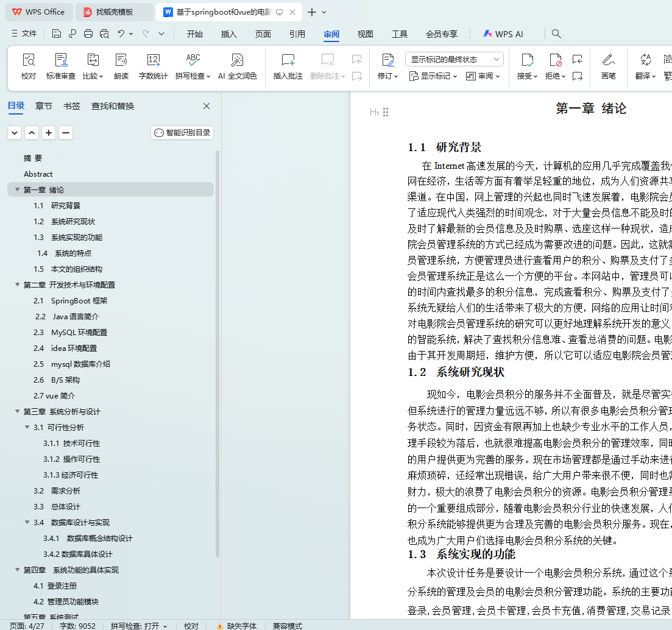Click the outline plus button
The width and height of the screenshot is (672, 630).
[49, 133]
